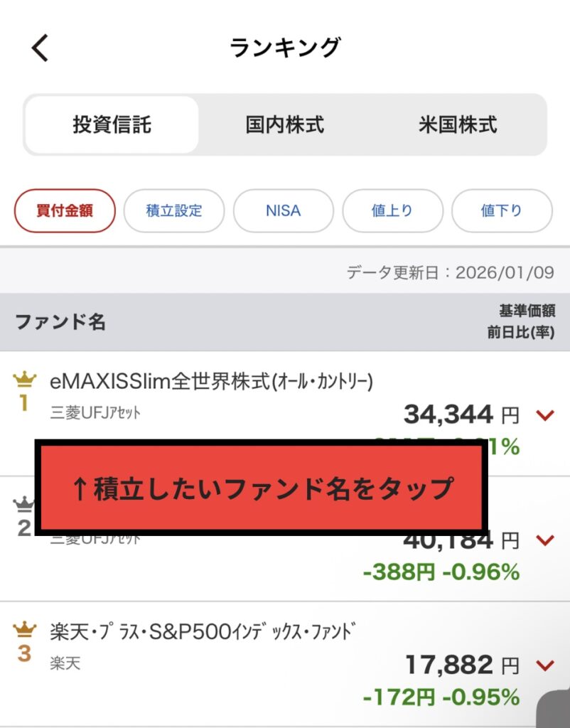
Task: Tap the back arrow icon
Action: point(40,48)
